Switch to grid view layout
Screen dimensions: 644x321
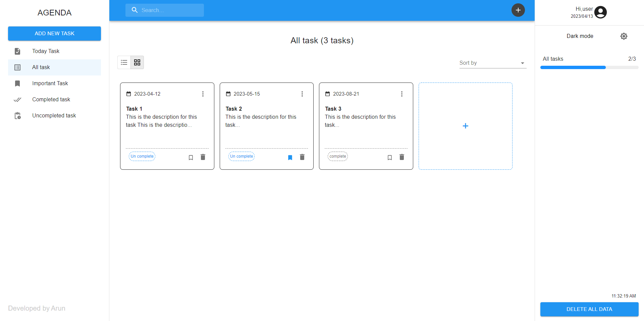click(x=137, y=62)
